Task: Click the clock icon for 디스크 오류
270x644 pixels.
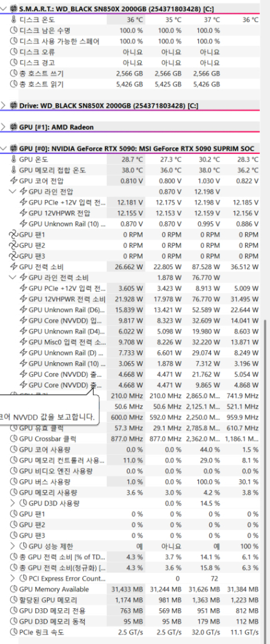Action: [x=13, y=52]
